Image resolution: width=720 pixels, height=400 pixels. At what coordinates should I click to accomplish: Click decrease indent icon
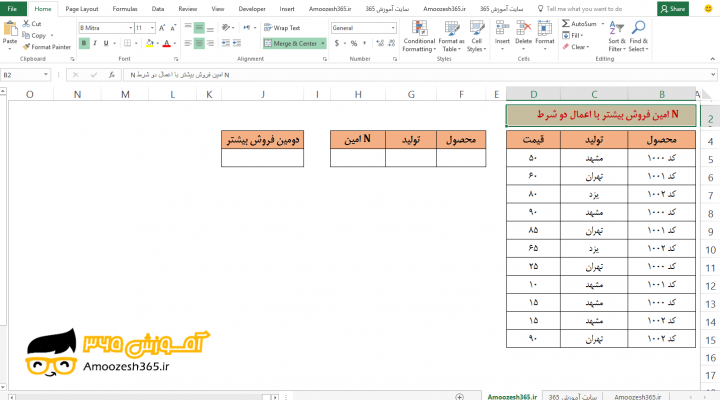click(225, 43)
